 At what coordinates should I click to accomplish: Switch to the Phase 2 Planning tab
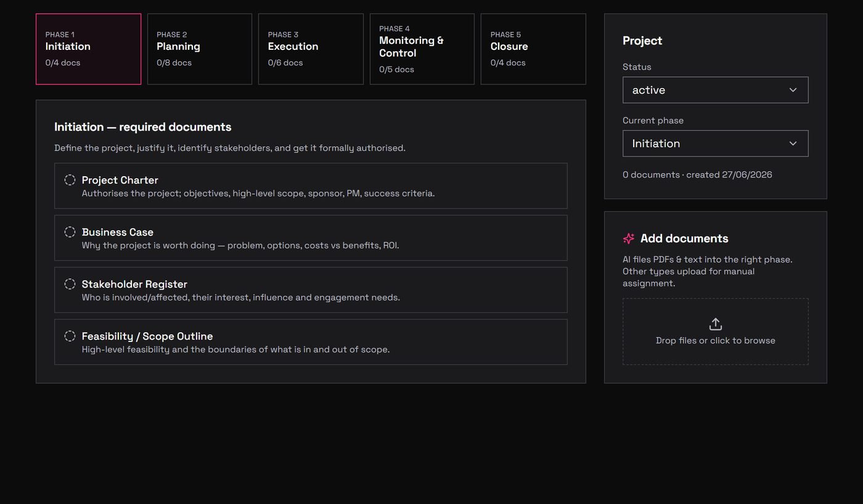point(200,49)
